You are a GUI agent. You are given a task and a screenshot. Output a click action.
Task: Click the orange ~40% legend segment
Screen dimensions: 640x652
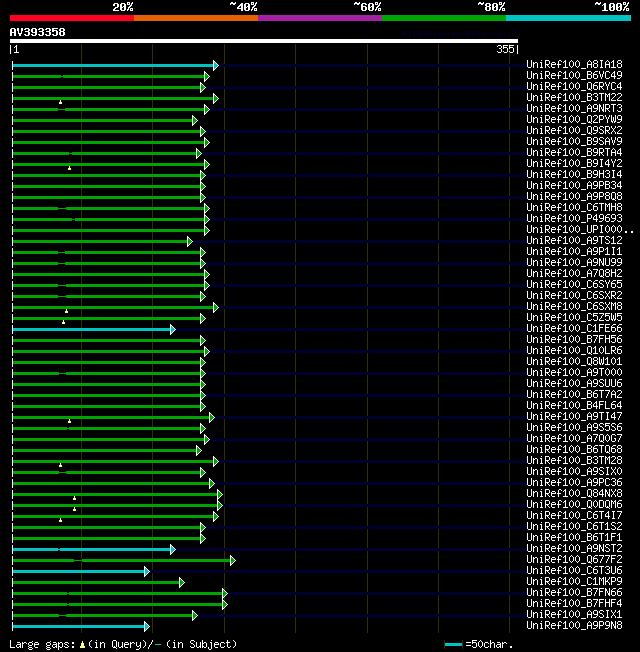pyautogui.click(x=196, y=18)
